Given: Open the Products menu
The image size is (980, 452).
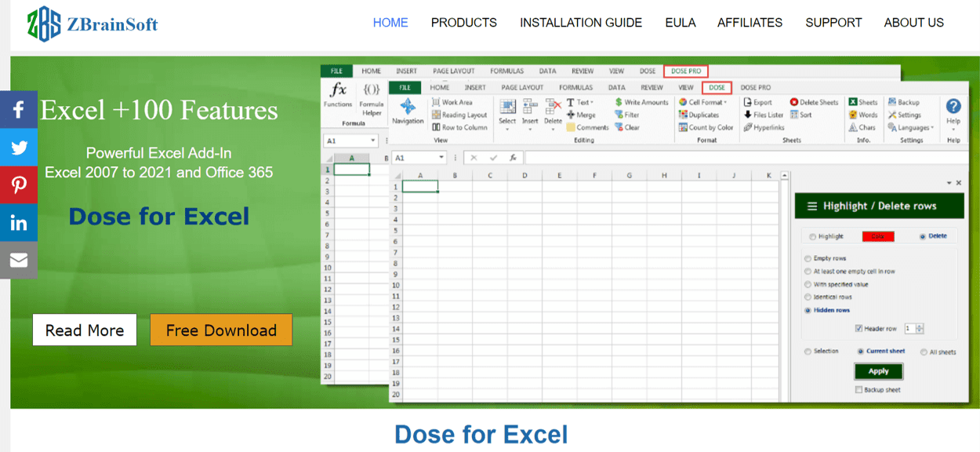Looking at the screenshot, I should [x=464, y=23].
